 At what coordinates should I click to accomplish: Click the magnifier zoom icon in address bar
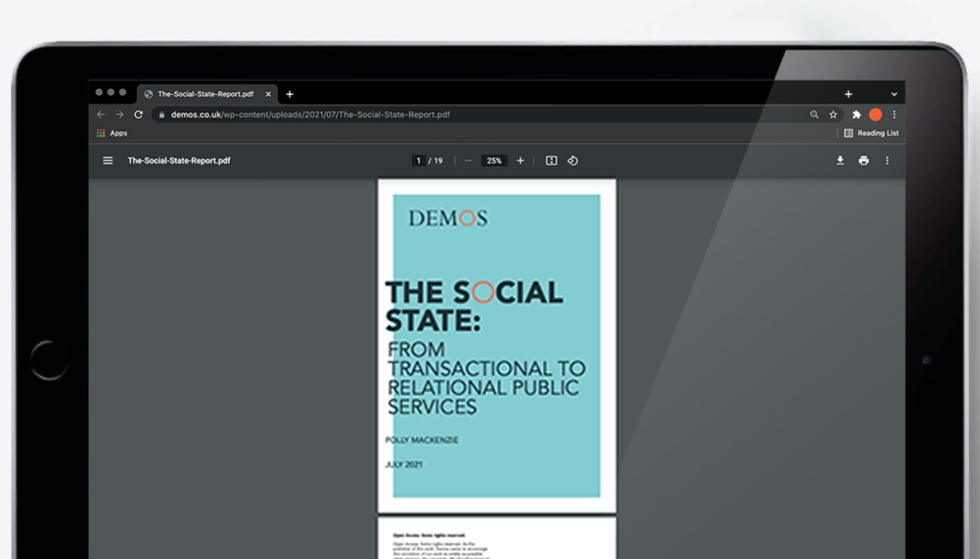pos(814,114)
